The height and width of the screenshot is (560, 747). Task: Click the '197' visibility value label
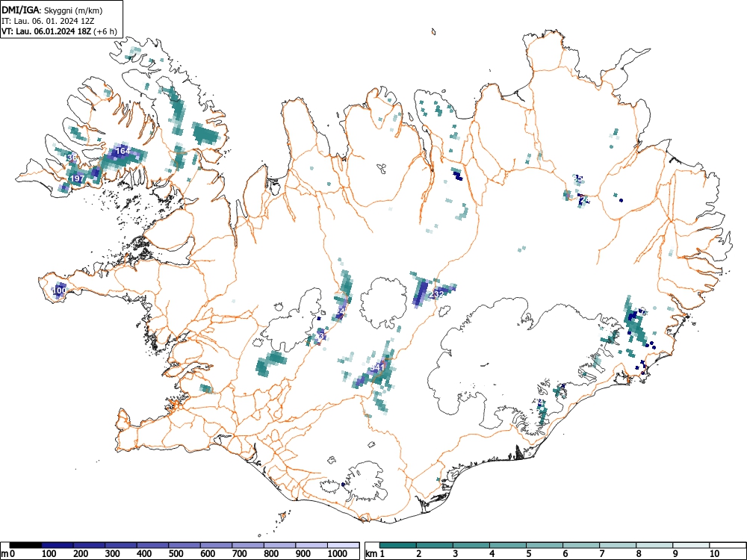pos(77,178)
